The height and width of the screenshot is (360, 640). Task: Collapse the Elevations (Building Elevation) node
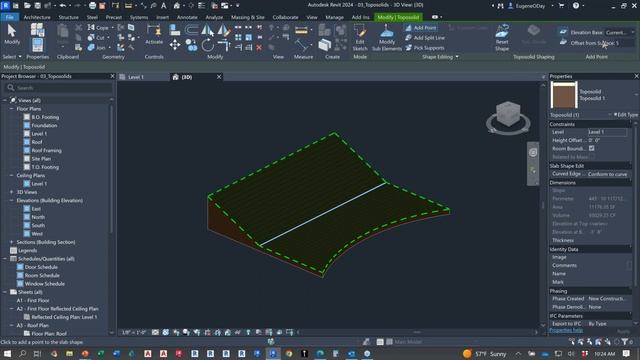[x=11, y=200]
